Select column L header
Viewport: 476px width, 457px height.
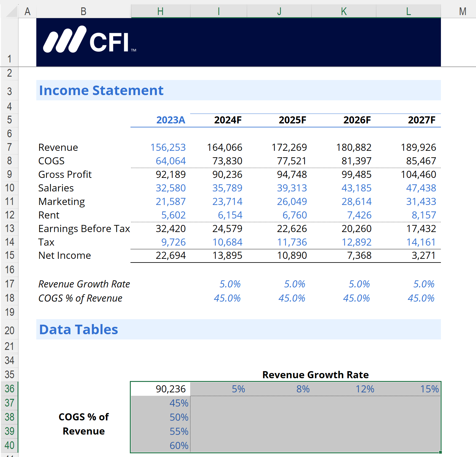408,11
